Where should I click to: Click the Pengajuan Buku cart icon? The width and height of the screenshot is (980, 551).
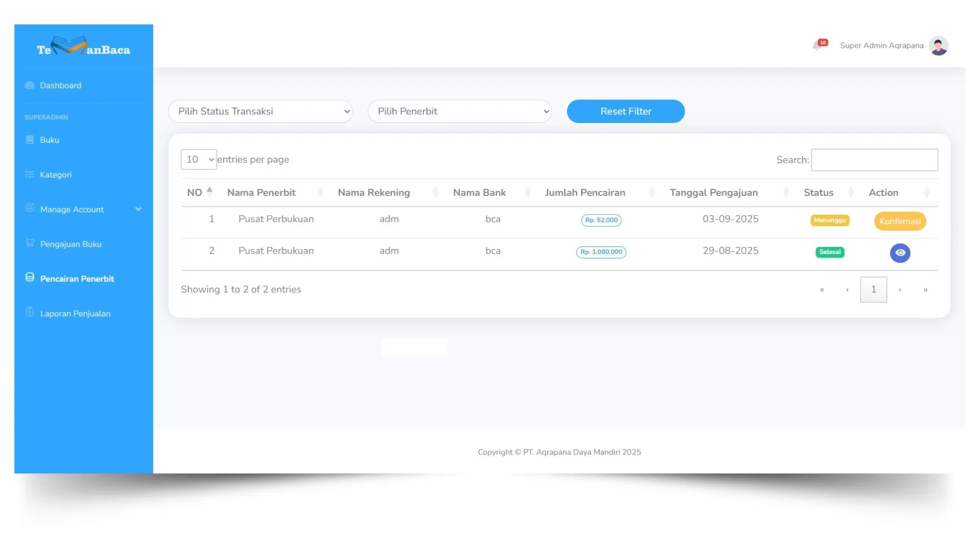(x=30, y=243)
